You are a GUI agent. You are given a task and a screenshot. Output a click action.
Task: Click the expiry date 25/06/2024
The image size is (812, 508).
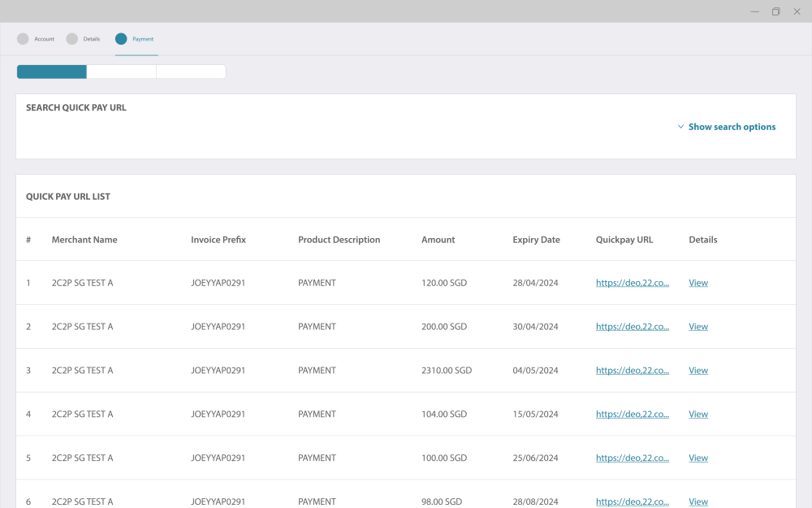(x=535, y=458)
